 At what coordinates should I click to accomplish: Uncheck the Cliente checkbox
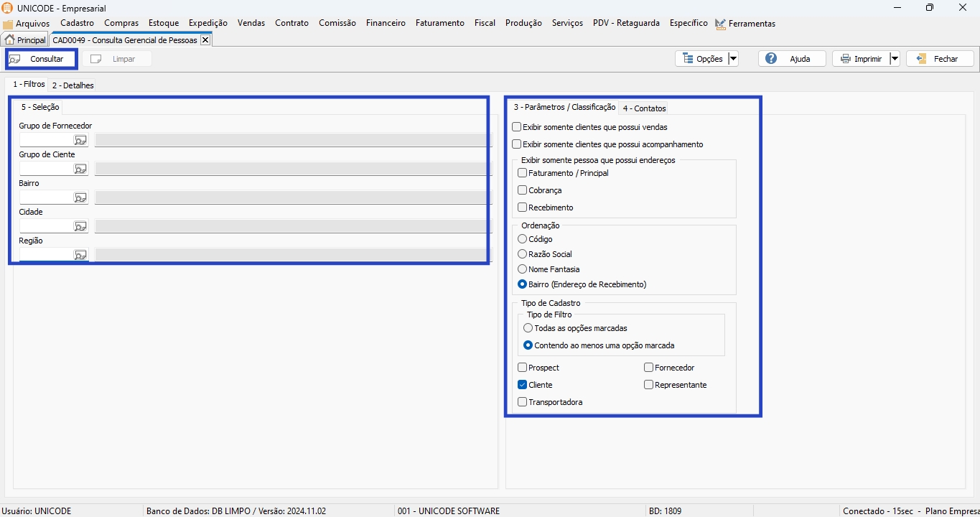[523, 385]
